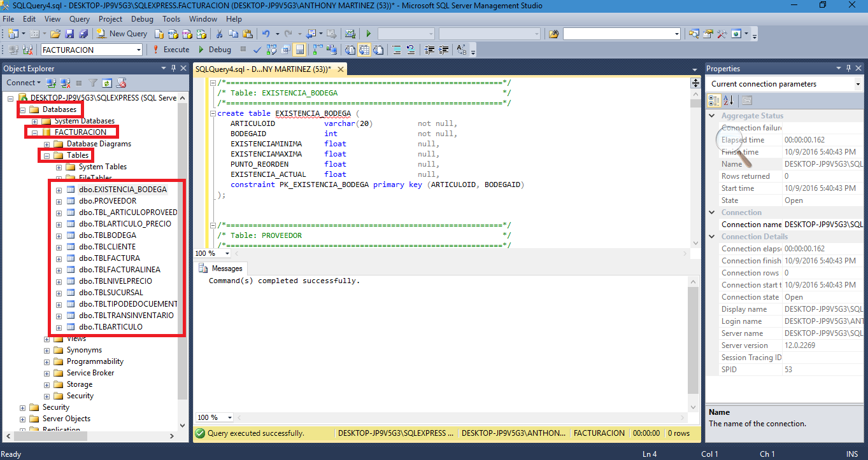Click the New Query button
868x460 pixels.
point(122,33)
